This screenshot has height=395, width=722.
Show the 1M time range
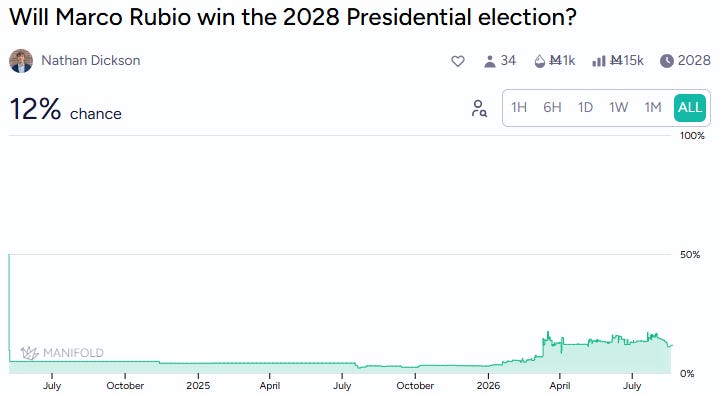coord(653,108)
